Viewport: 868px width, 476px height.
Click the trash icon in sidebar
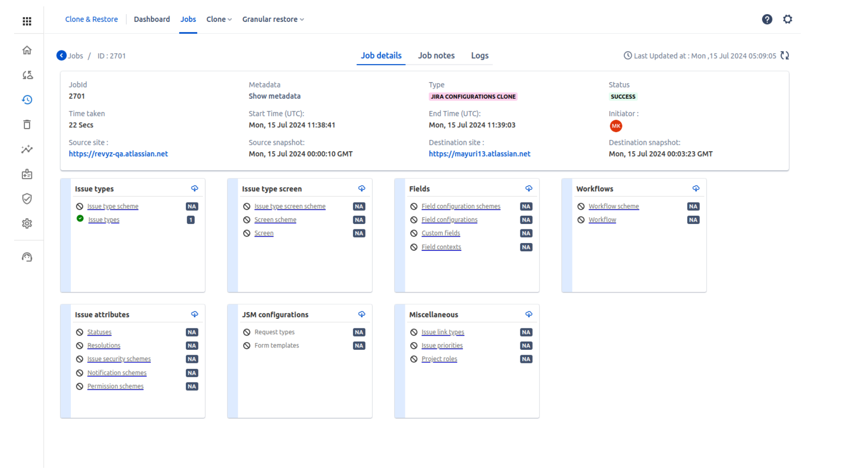coord(27,124)
